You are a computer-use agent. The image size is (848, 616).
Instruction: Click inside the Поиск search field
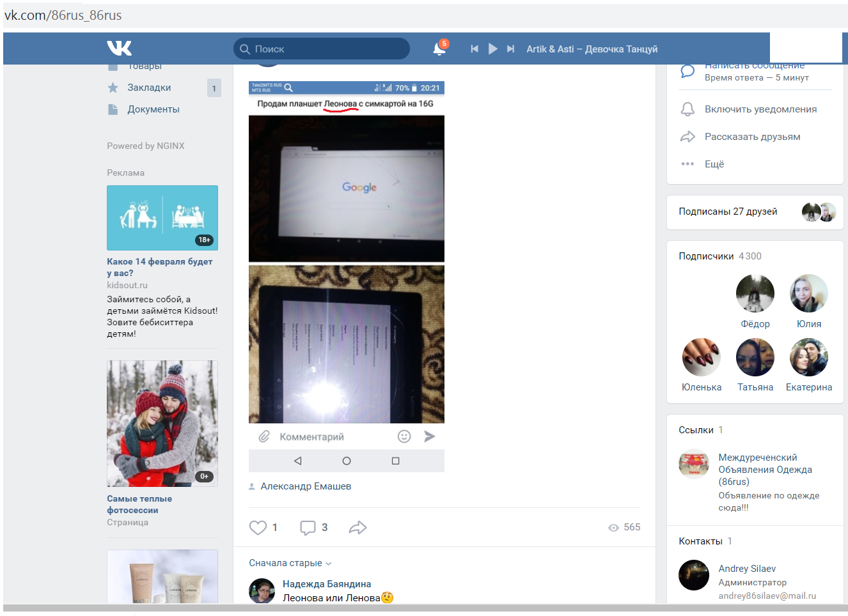[326, 49]
